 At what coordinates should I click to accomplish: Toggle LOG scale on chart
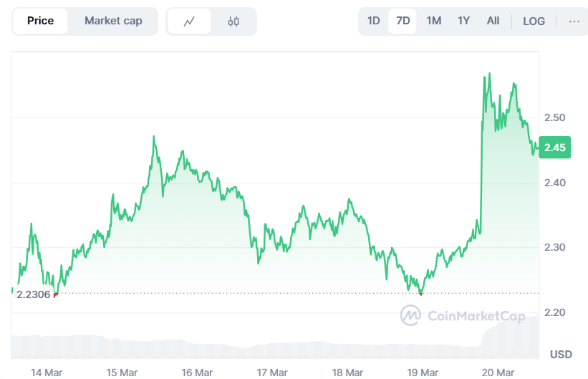click(x=534, y=21)
